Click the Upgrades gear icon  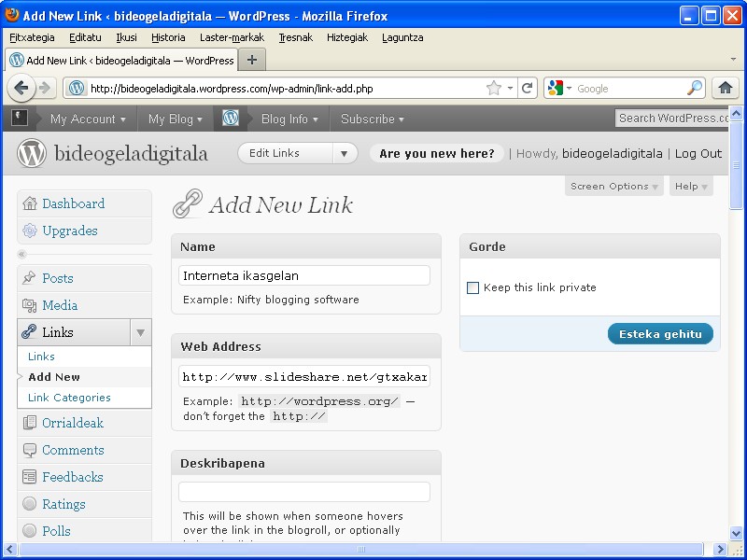click(30, 231)
